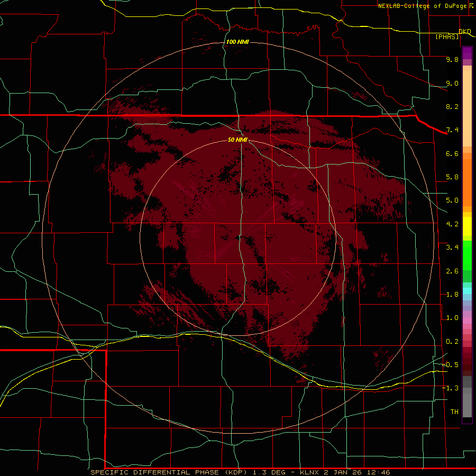Click the -0.5 value on the color scale

pyautogui.click(x=450, y=365)
